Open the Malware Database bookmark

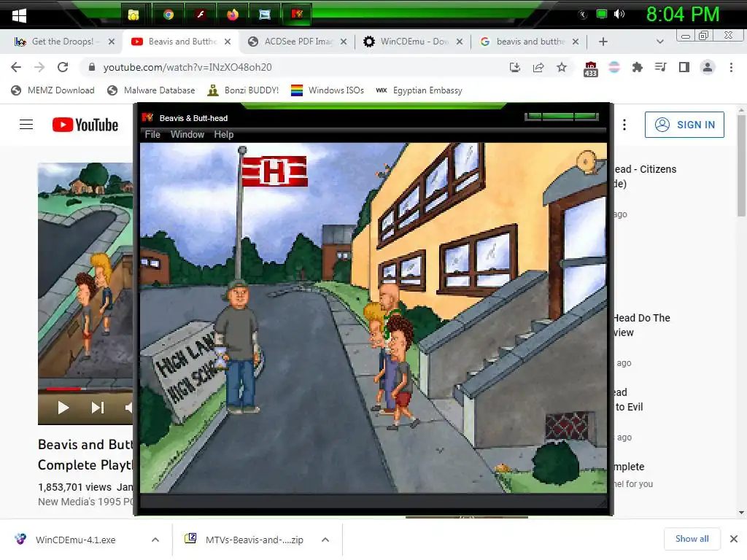click(x=152, y=90)
